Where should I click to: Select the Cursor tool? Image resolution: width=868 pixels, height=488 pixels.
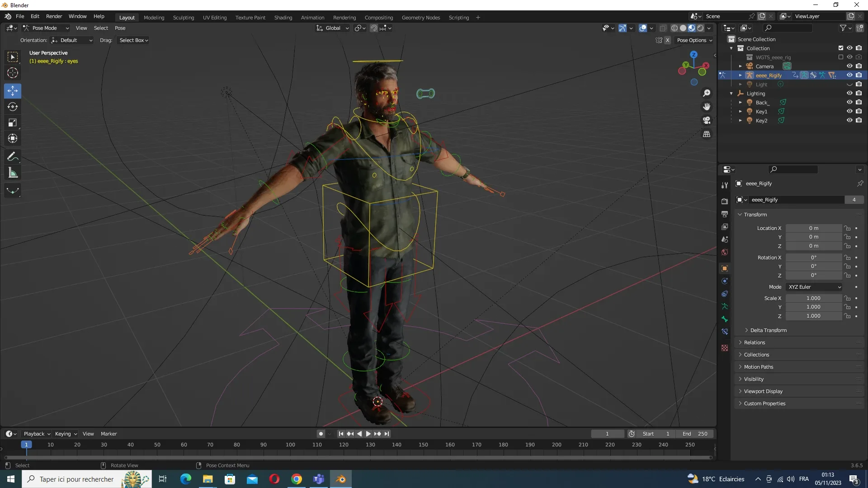point(13,73)
